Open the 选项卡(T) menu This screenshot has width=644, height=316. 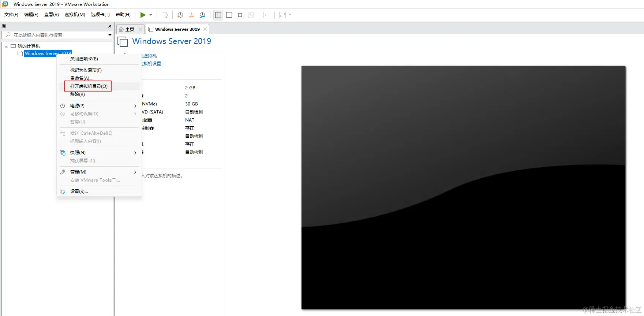coord(100,15)
